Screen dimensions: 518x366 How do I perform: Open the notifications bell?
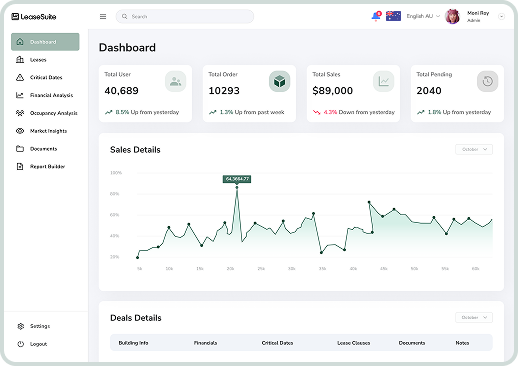[376, 16]
